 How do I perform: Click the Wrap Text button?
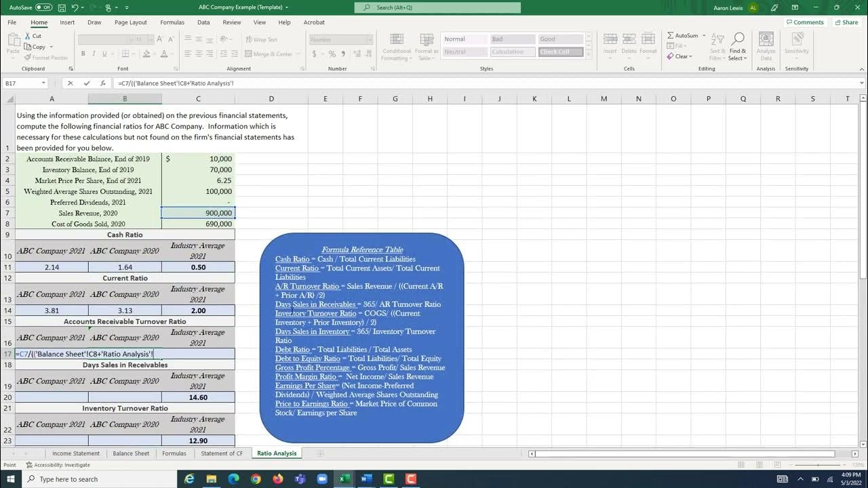[261, 39]
